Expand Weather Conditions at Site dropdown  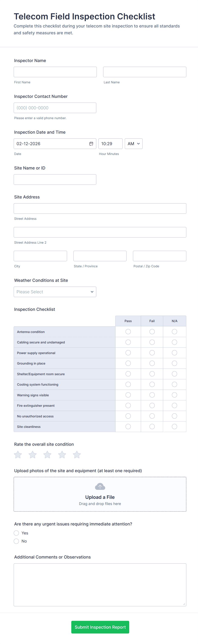(55, 292)
